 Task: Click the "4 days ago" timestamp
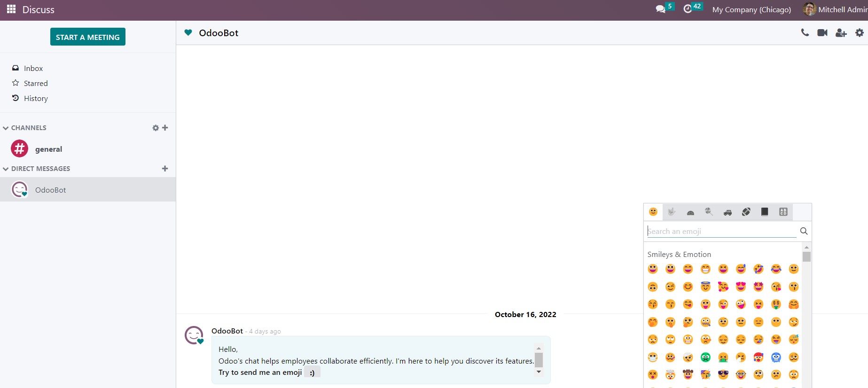[x=265, y=331]
